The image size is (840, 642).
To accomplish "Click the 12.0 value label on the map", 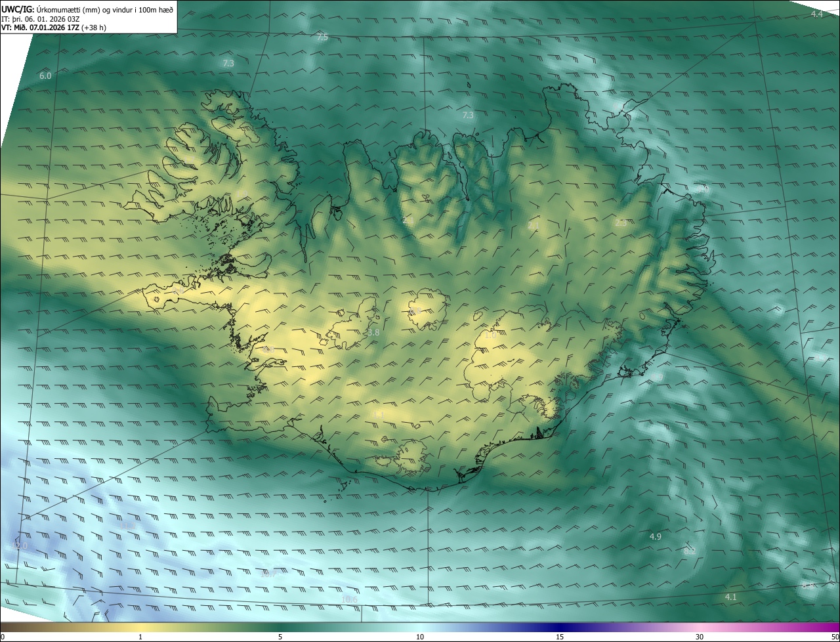I will tap(20, 546).
